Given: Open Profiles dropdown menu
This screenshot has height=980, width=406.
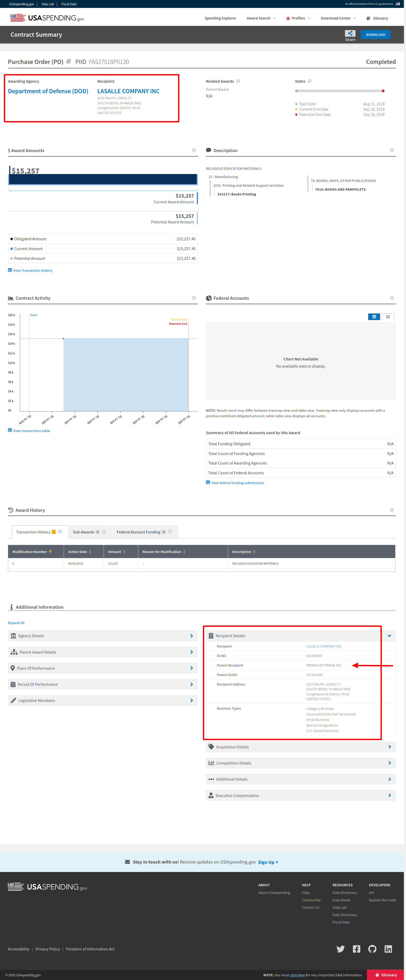Looking at the screenshot, I should (298, 18).
